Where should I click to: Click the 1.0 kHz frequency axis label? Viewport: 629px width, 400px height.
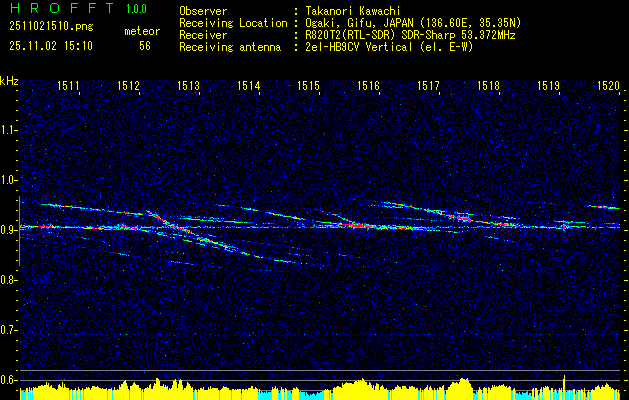[9, 180]
